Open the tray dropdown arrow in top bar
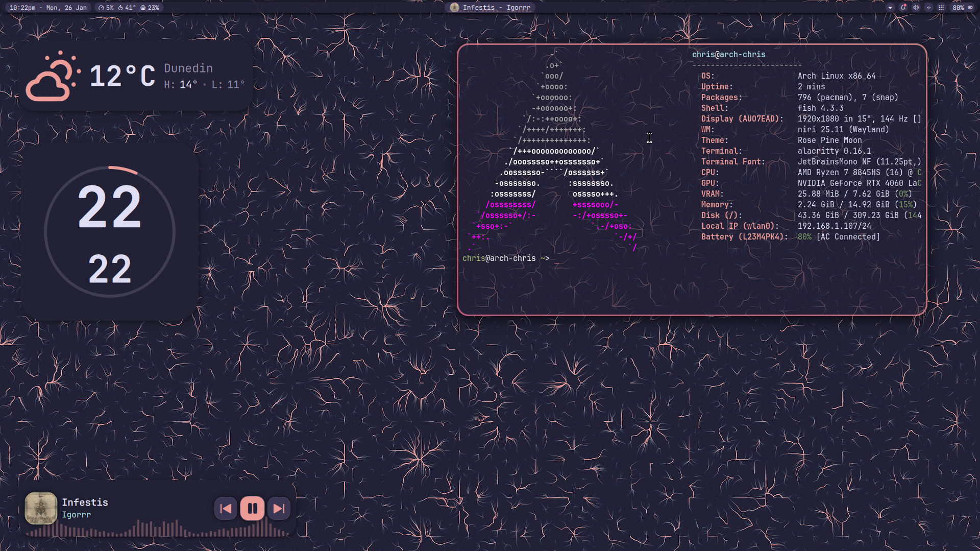This screenshot has height=551, width=980. pos(890,8)
